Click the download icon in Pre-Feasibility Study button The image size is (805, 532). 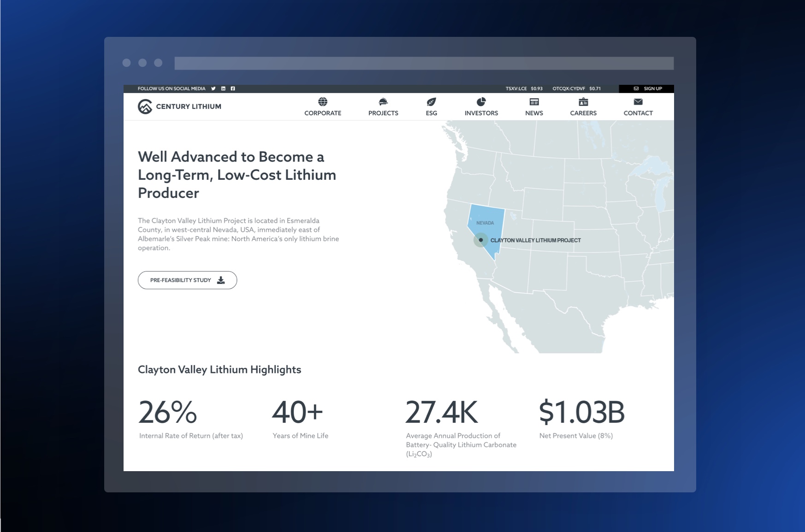(x=221, y=280)
